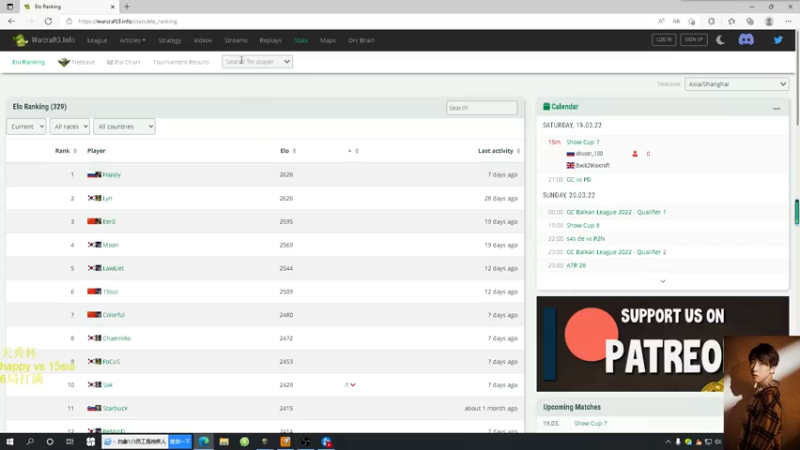Open the green circle app on taskbar
The image size is (800, 450).
(244, 442)
